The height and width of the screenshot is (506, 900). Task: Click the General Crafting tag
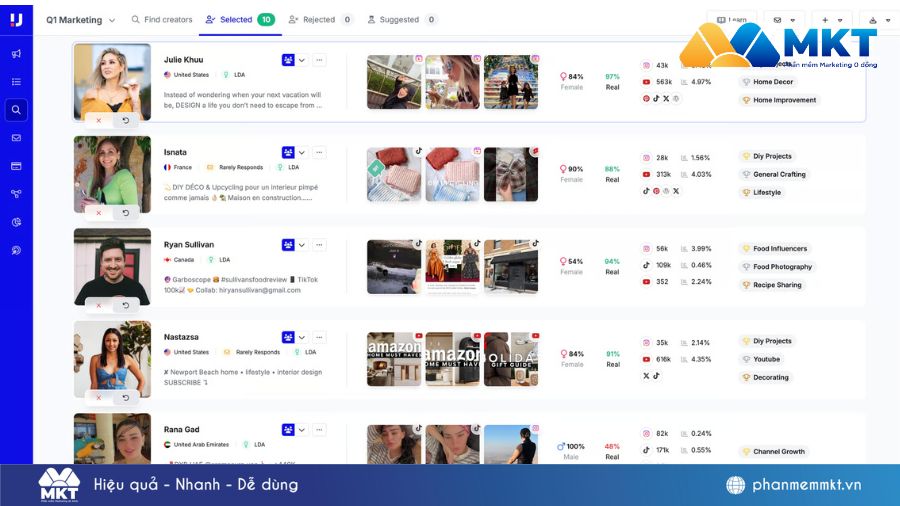coord(774,174)
